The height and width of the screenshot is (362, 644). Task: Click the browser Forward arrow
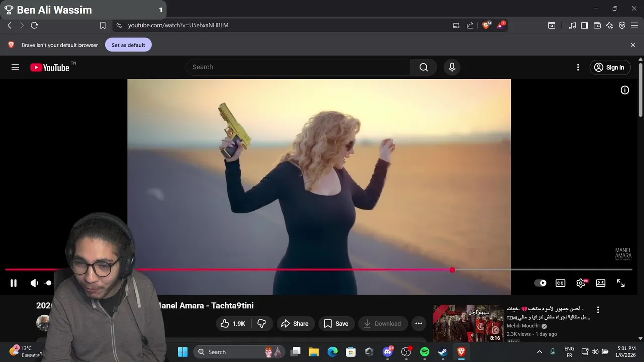pyautogui.click(x=22, y=25)
